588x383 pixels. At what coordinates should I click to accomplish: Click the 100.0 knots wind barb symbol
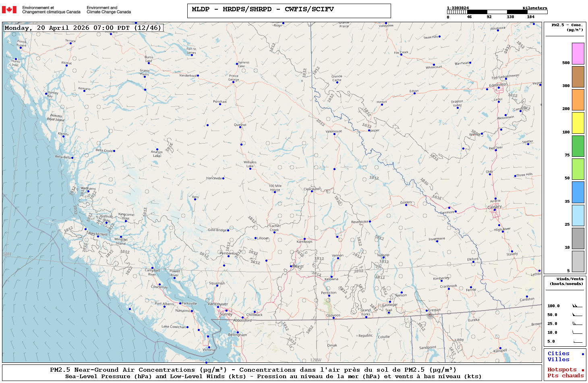(x=577, y=306)
